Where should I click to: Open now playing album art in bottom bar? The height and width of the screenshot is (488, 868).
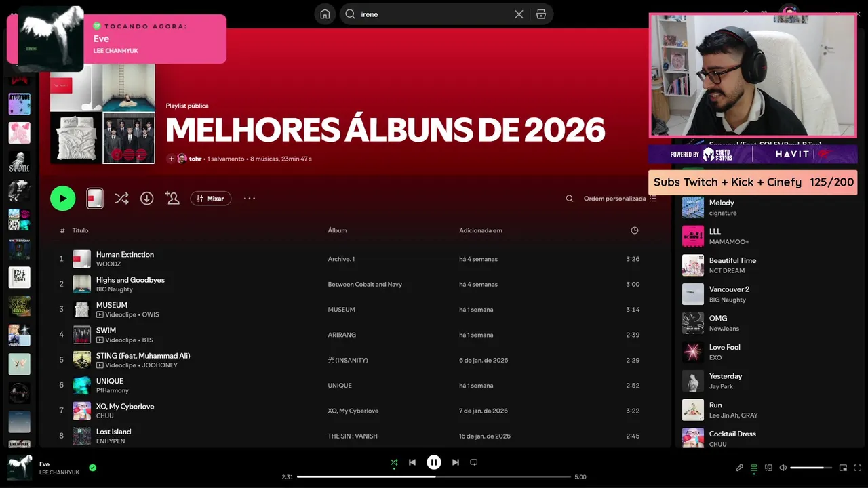click(20, 468)
